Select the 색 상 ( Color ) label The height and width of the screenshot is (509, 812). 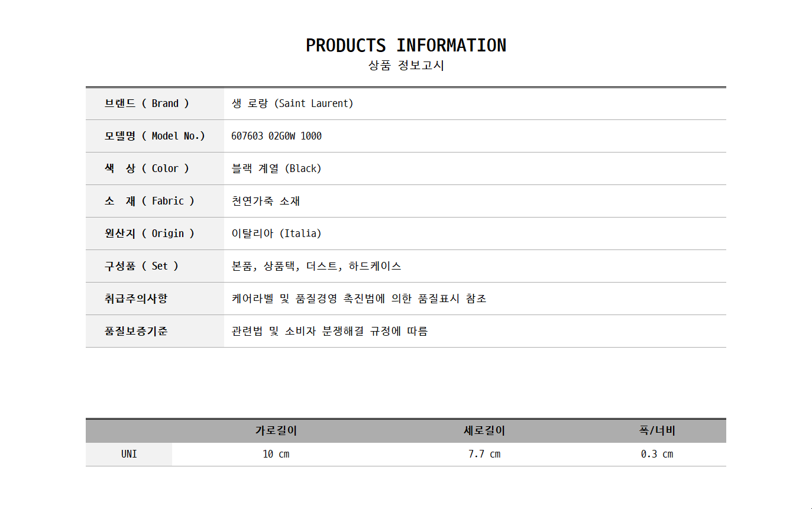pos(147,168)
